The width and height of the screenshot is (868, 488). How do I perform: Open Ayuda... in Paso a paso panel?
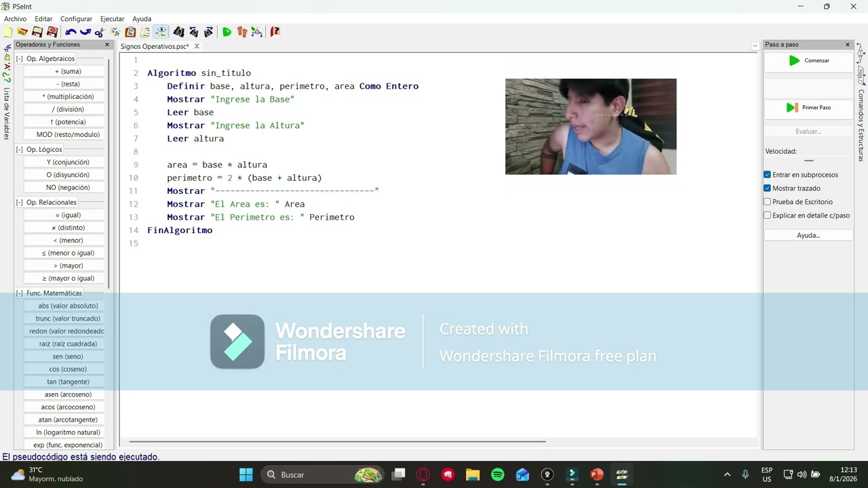coord(808,235)
